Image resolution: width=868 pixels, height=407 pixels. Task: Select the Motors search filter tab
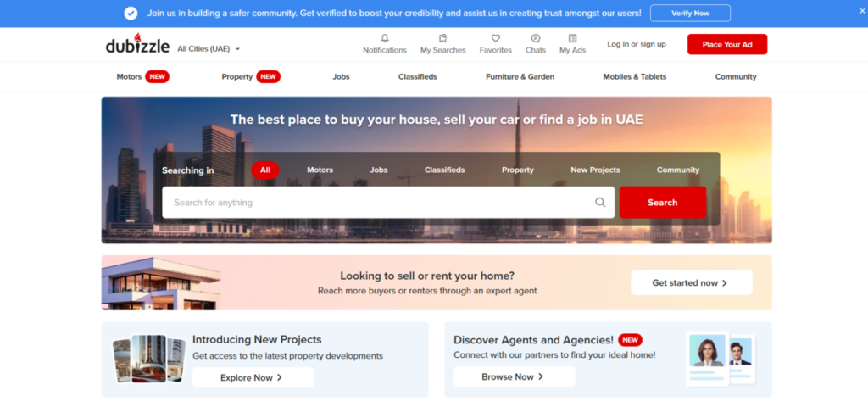point(320,170)
